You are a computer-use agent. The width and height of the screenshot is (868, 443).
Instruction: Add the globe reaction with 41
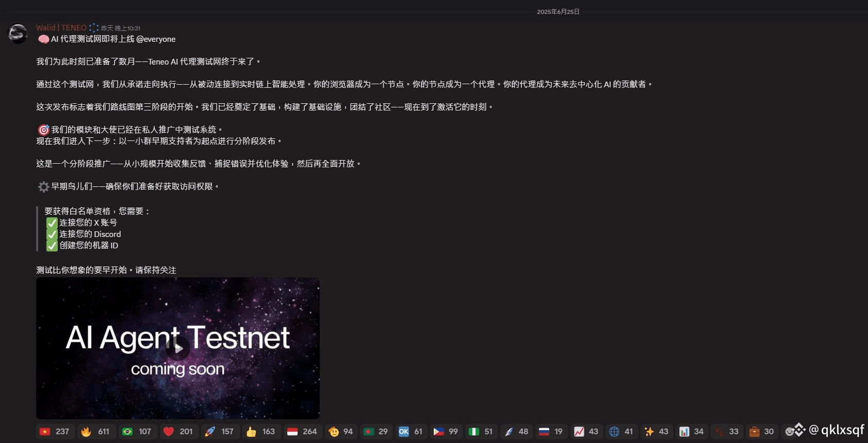tap(622, 432)
